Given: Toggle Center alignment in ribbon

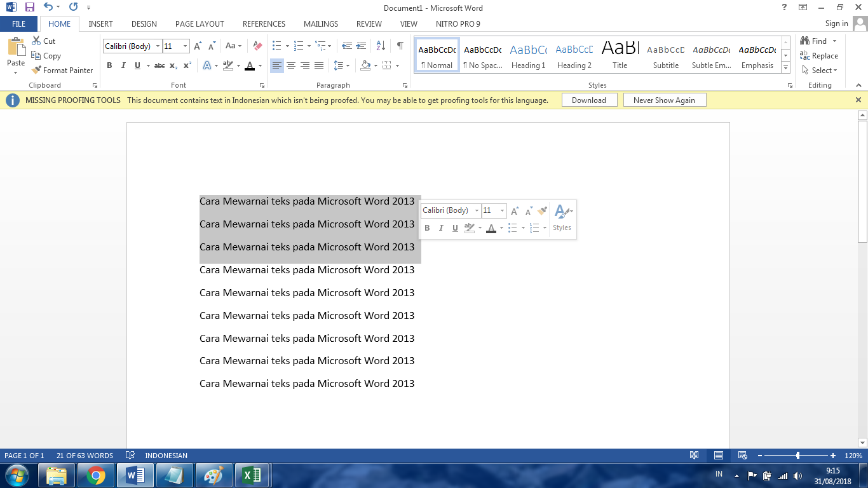Looking at the screenshot, I should [291, 65].
